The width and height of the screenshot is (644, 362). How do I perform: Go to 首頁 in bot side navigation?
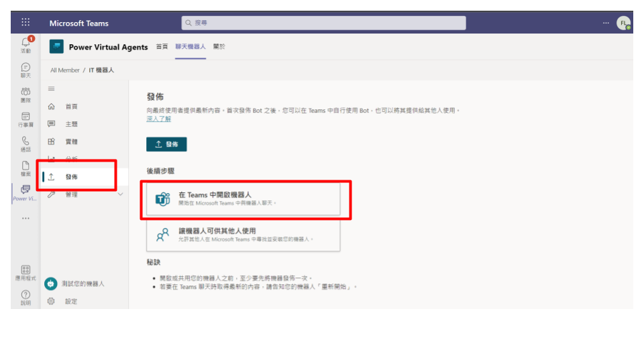click(x=71, y=107)
